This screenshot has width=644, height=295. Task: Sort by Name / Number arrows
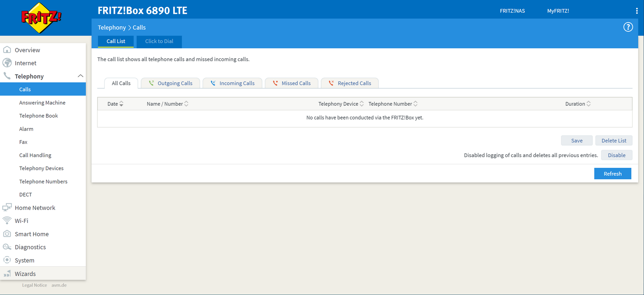click(186, 104)
